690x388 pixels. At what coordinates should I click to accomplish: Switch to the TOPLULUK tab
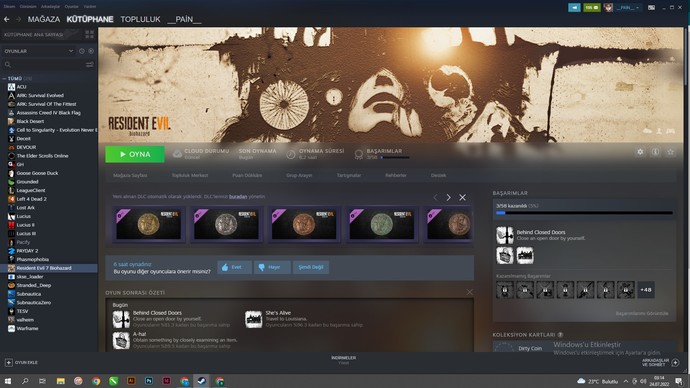click(x=140, y=19)
